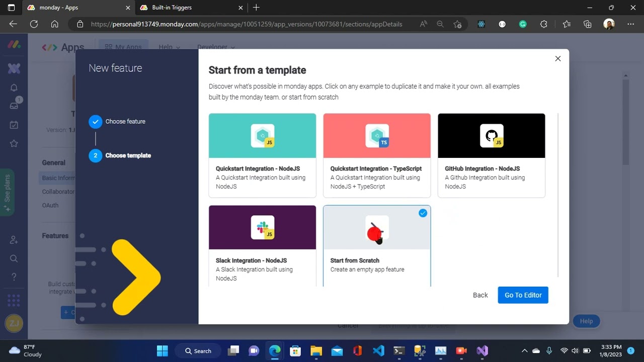Viewport: 644px width, 362px height.
Task: Open Basic Information section
Action: tap(58, 178)
